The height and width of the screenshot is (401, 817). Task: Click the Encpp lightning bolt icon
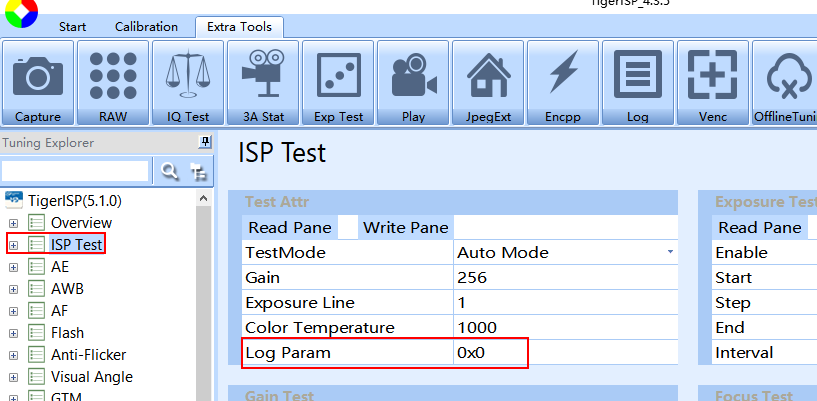563,83
